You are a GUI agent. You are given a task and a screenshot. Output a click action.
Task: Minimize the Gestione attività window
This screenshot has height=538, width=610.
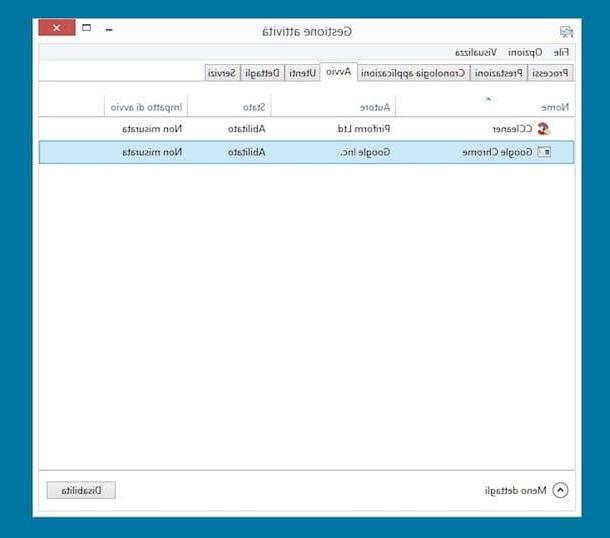(109, 29)
